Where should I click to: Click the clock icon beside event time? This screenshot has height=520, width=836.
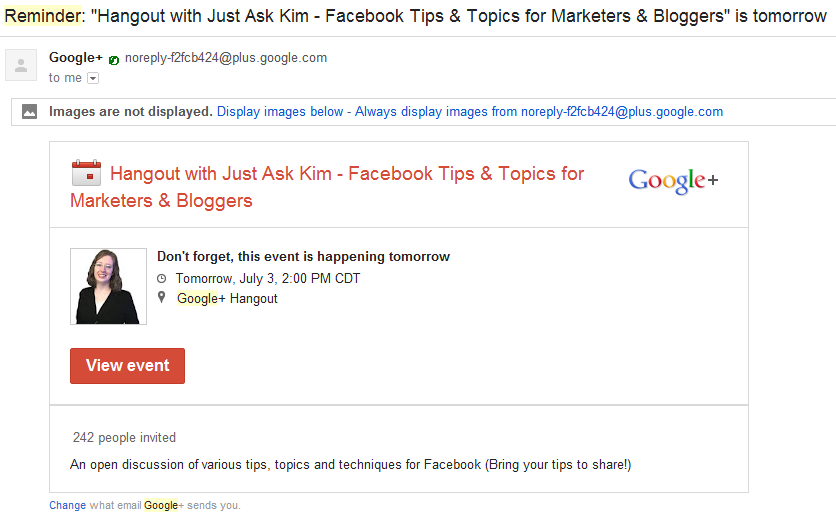[162, 278]
